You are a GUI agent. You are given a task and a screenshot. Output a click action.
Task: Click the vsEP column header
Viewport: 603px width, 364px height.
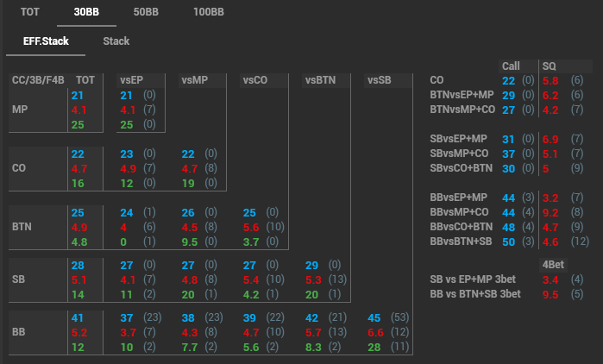coord(131,80)
